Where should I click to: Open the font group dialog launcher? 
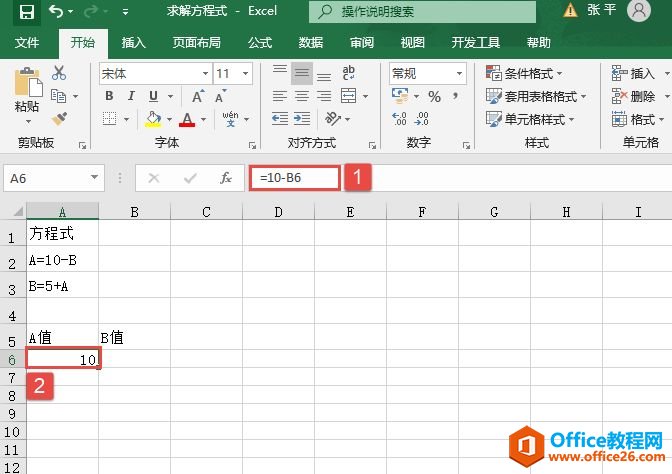[252, 146]
